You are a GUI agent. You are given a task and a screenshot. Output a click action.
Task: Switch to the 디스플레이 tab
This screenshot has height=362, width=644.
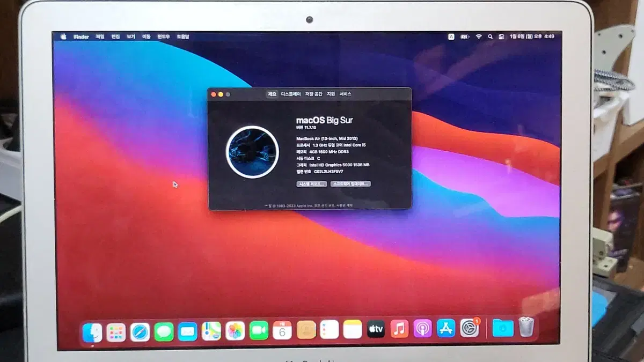[291, 94]
